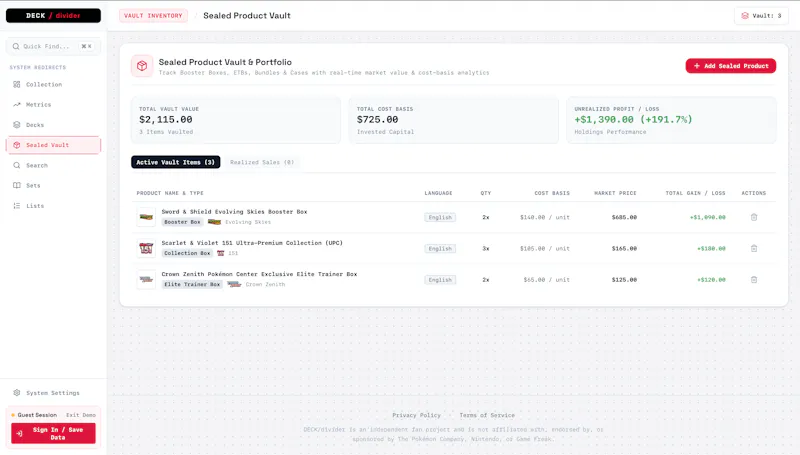Delete the Evolving Skies Booster Box row
The image size is (800, 455).
point(754,217)
